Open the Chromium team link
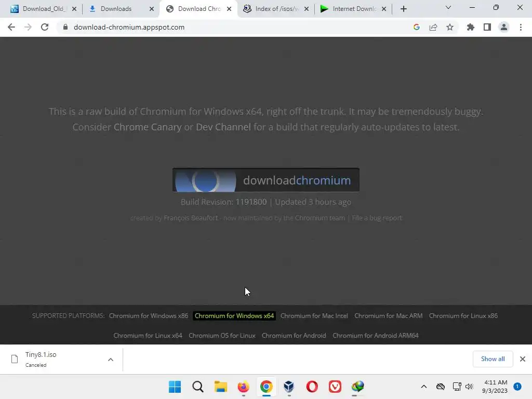Viewport: 532px width, 399px height. (320, 218)
